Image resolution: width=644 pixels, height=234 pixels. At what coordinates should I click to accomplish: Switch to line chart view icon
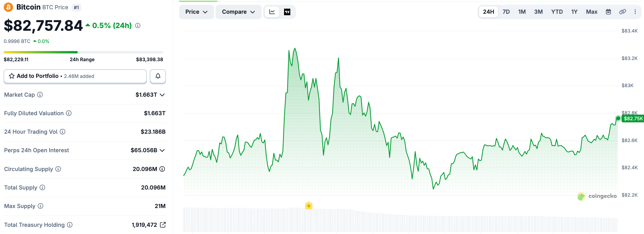(272, 12)
